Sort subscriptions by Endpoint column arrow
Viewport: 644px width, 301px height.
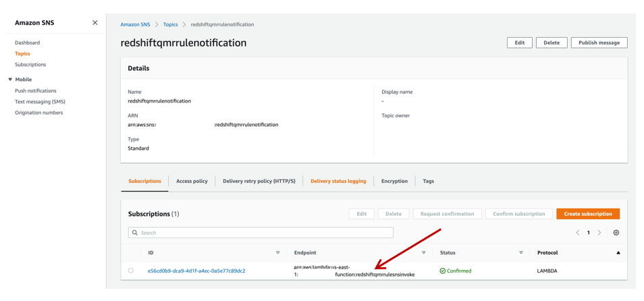(x=423, y=252)
